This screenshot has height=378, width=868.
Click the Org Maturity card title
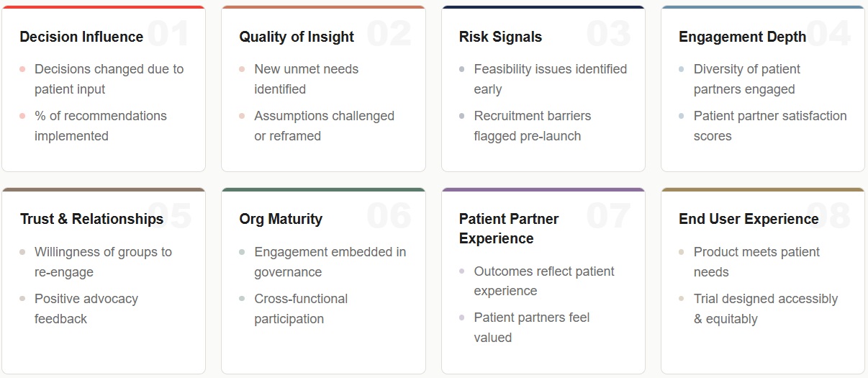click(x=281, y=219)
